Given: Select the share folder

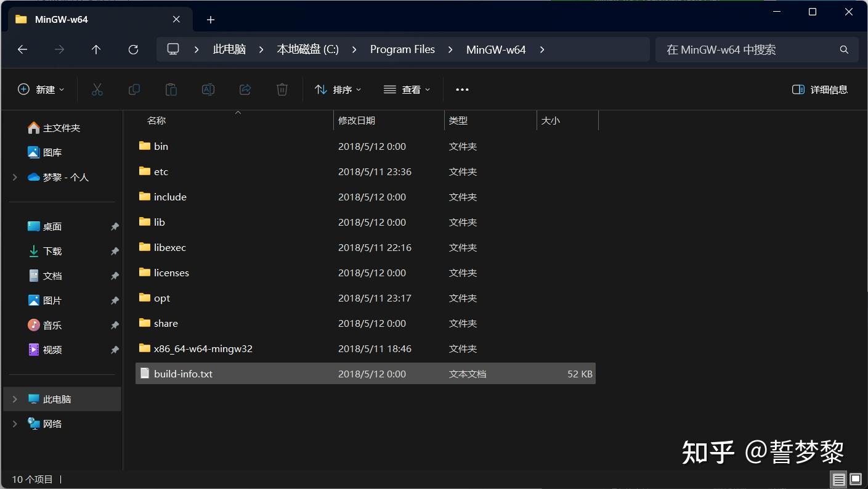Looking at the screenshot, I should pyautogui.click(x=365, y=323).
